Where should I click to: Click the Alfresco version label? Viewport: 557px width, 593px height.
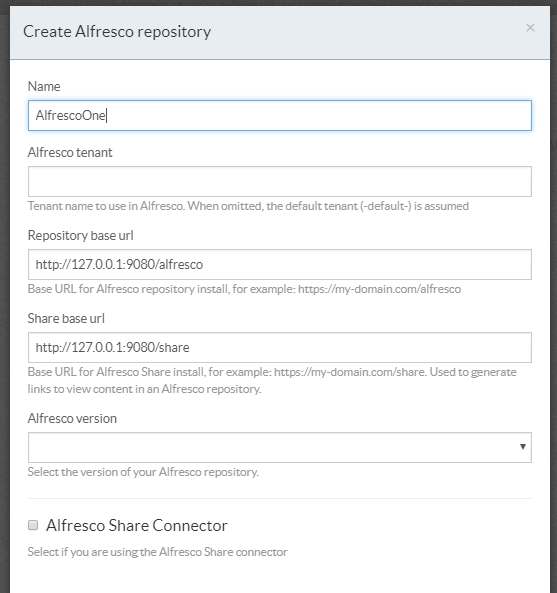pos(72,419)
